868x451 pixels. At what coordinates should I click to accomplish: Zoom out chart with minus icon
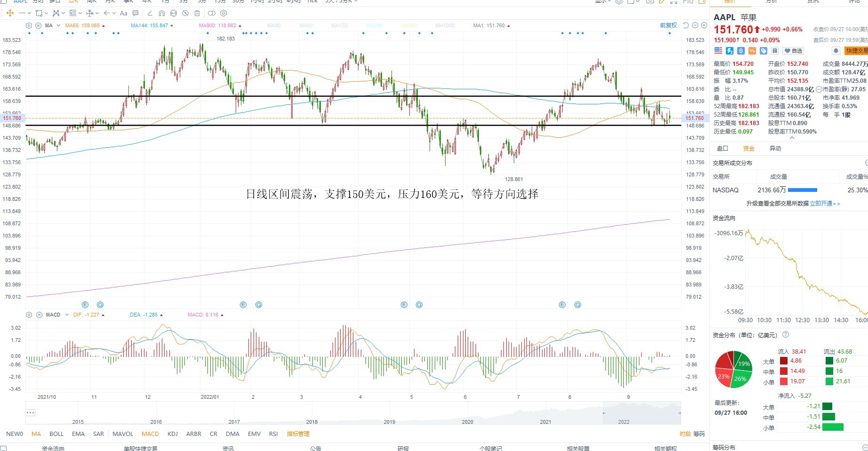(x=695, y=25)
